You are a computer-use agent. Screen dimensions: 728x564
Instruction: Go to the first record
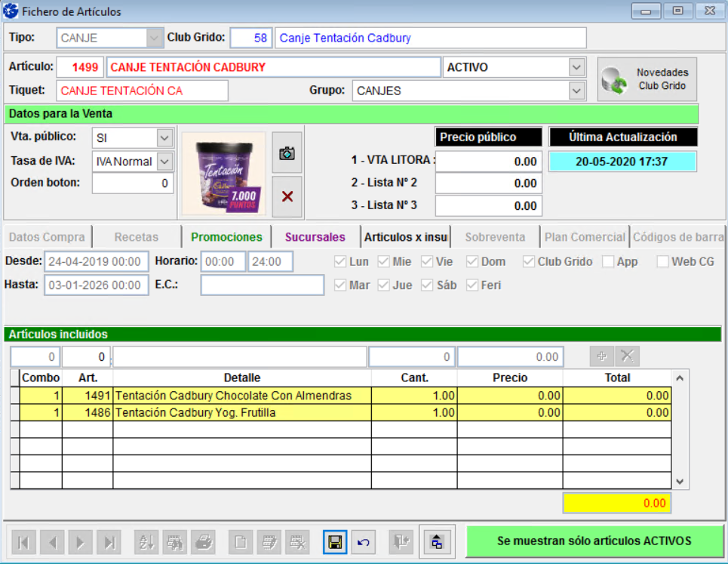pos(23,542)
